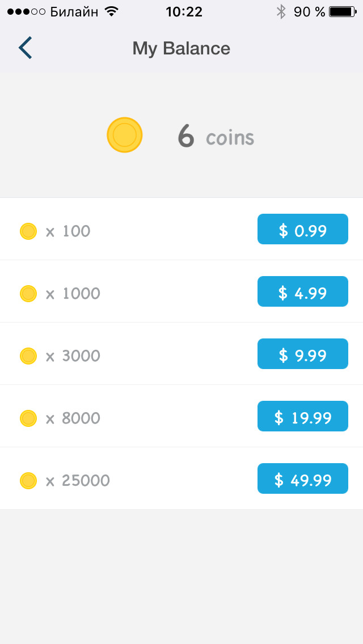Tap the coin icon beside x 3000
The width and height of the screenshot is (363, 644).
point(28,355)
